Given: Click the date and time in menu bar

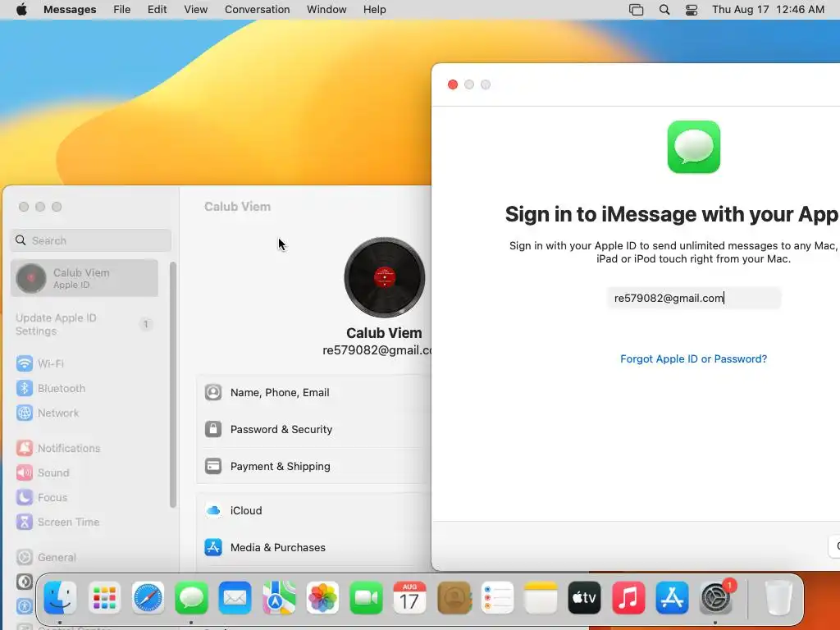Looking at the screenshot, I should pyautogui.click(x=768, y=10).
